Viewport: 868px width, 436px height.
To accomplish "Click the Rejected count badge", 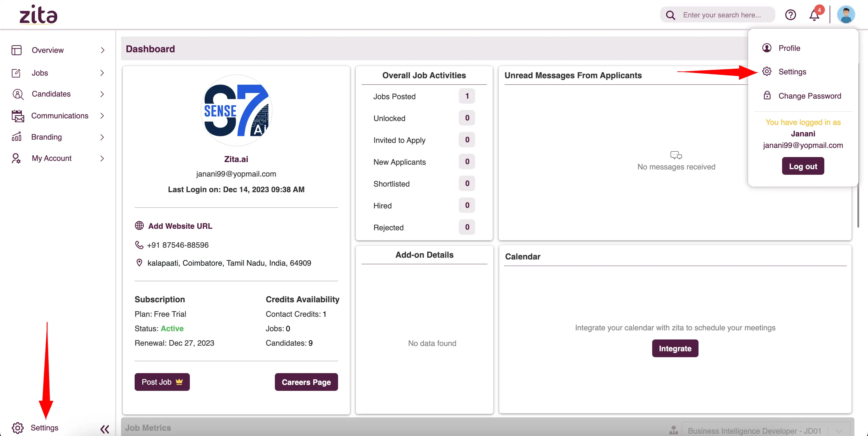I will pyautogui.click(x=467, y=227).
